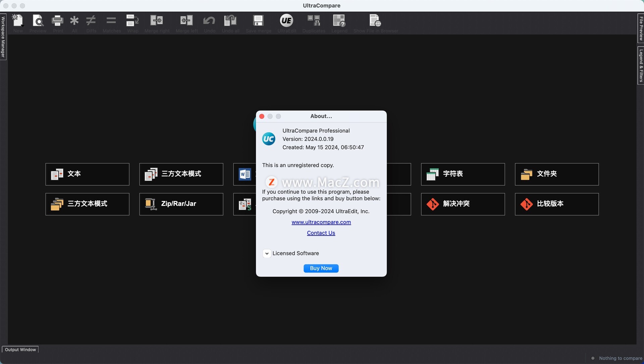Click the Contact Us link
The image size is (644, 364).
click(x=321, y=233)
